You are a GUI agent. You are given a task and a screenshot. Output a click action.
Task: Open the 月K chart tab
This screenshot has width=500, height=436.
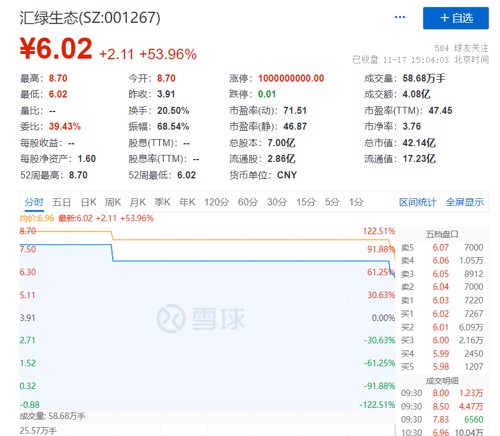[138, 202]
